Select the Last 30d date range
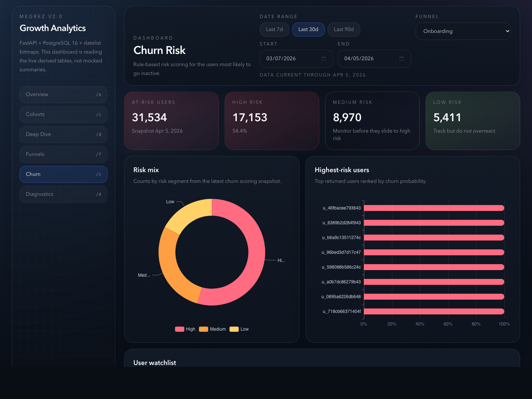This screenshot has height=399, width=532. [x=308, y=30]
